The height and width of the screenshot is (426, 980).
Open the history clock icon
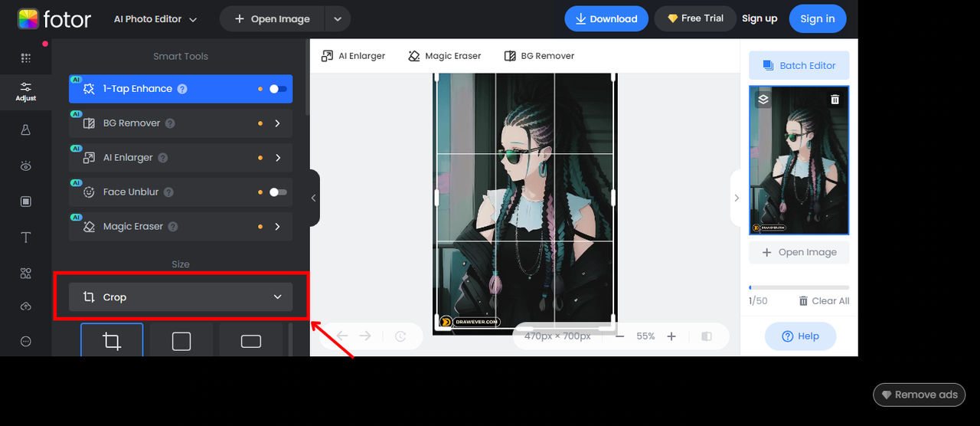400,336
